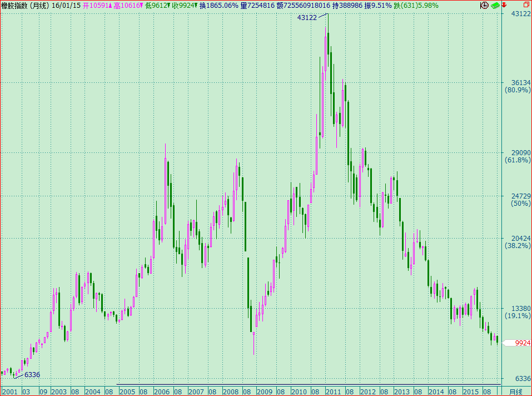The height and width of the screenshot is (396, 532).
Task: Click the 29090 price axis label
Action: pyautogui.click(x=521, y=153)
